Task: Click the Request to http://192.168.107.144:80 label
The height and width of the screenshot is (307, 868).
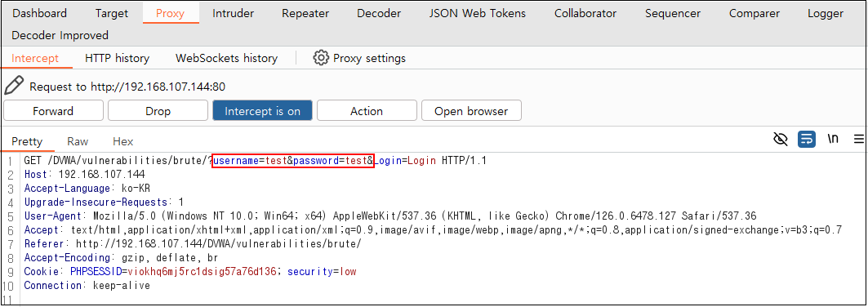Action: [127, 87]
